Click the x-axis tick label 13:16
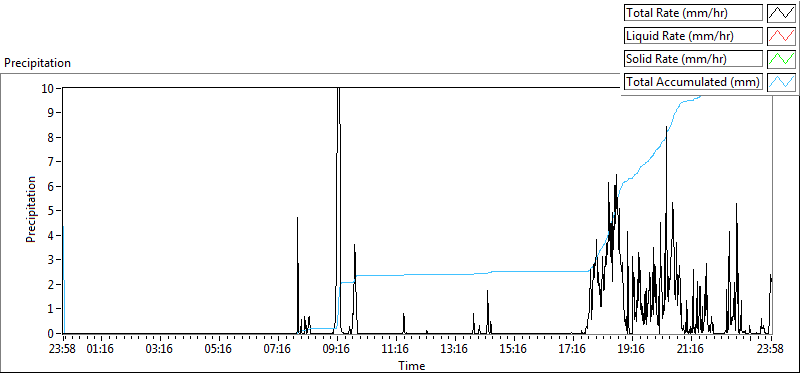This screenshot has height=373, width=800. click(x=455, y=350)
